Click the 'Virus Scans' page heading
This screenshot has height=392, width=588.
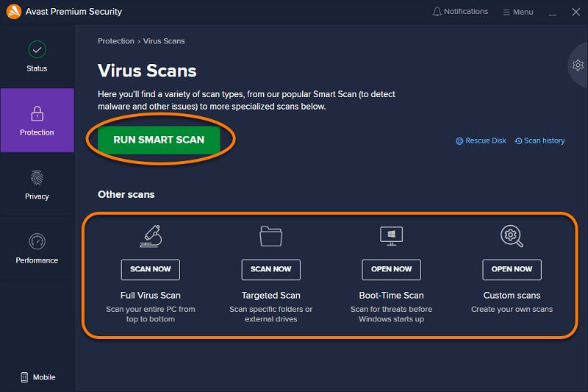(x=147, y=71)
